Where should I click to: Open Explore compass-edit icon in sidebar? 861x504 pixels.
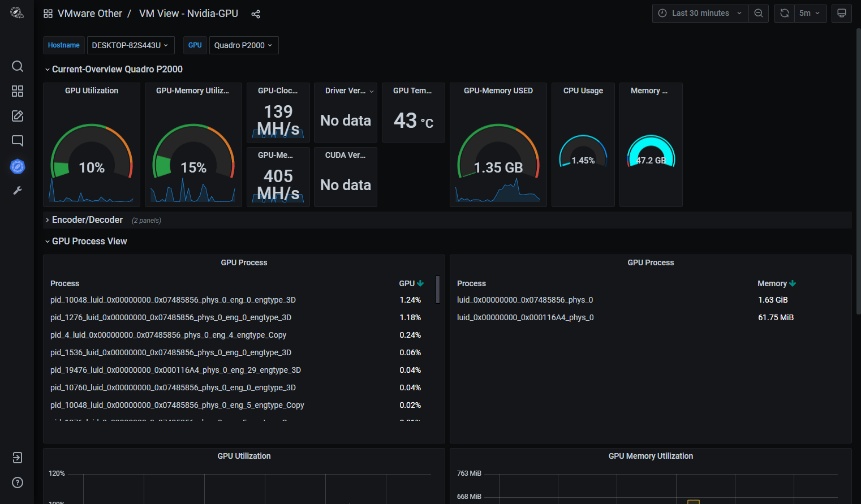[18, 116]
